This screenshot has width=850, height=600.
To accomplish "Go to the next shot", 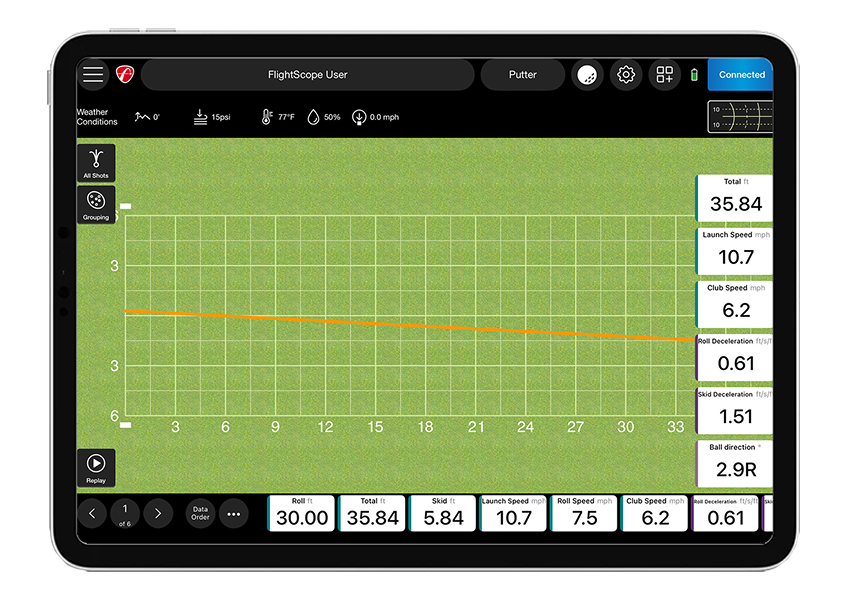I will 158,514.
